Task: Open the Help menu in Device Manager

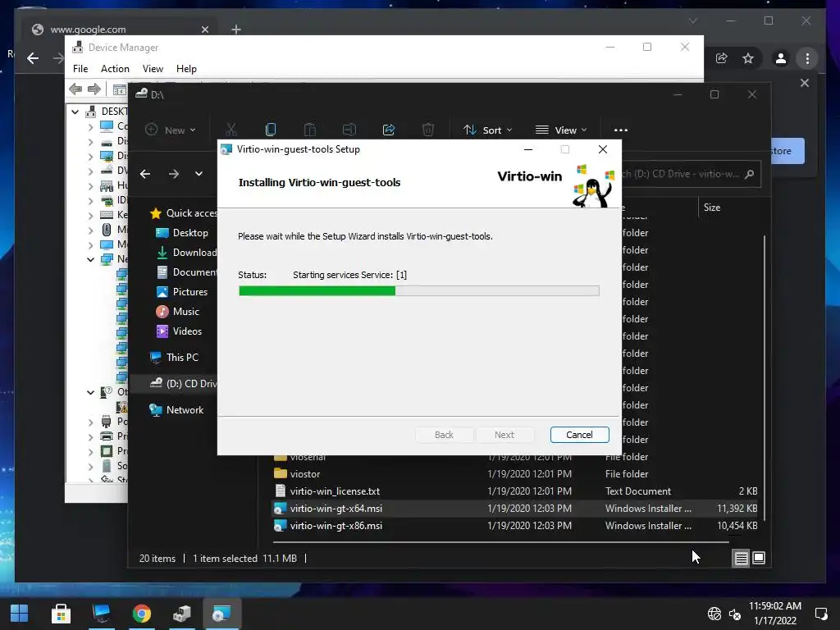Action: 186,69
